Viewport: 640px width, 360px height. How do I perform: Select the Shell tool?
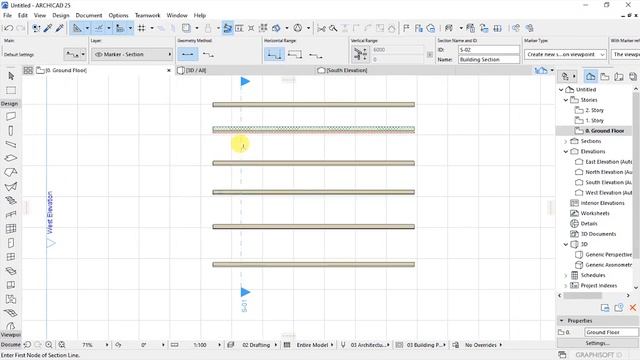pyautogui.click(x=11, y=187)
